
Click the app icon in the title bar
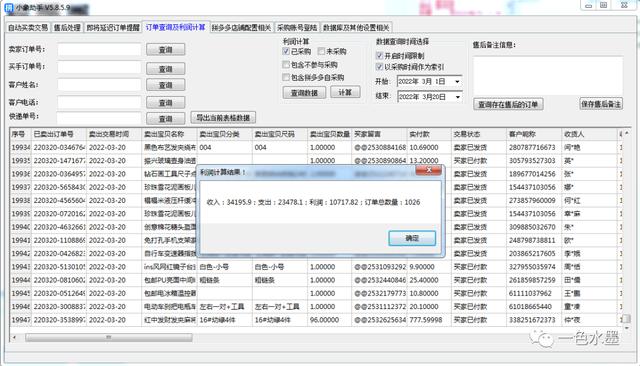pyautogui.click(x=8, y=7)
